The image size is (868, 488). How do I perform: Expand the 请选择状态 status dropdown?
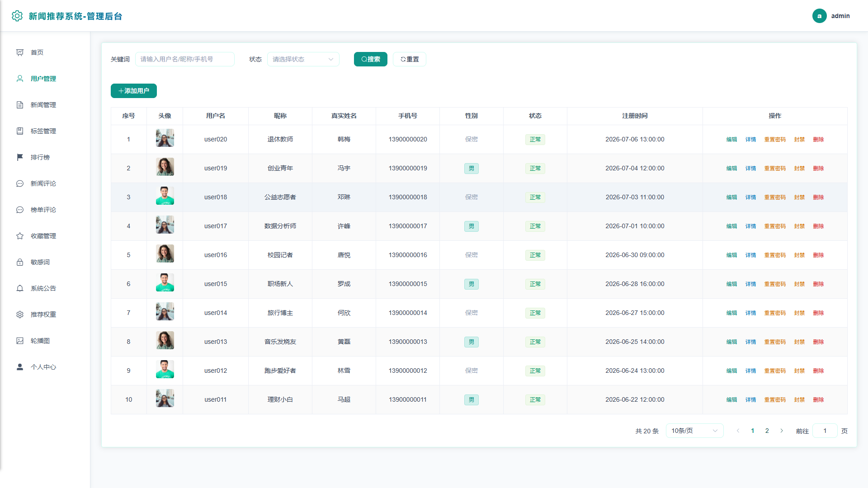[303, 59]
